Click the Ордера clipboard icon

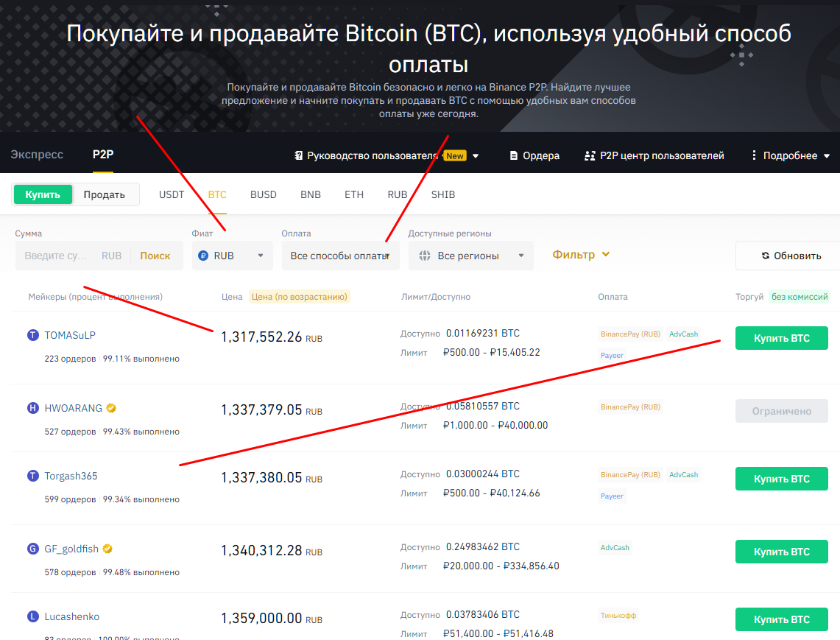[513, 155]
